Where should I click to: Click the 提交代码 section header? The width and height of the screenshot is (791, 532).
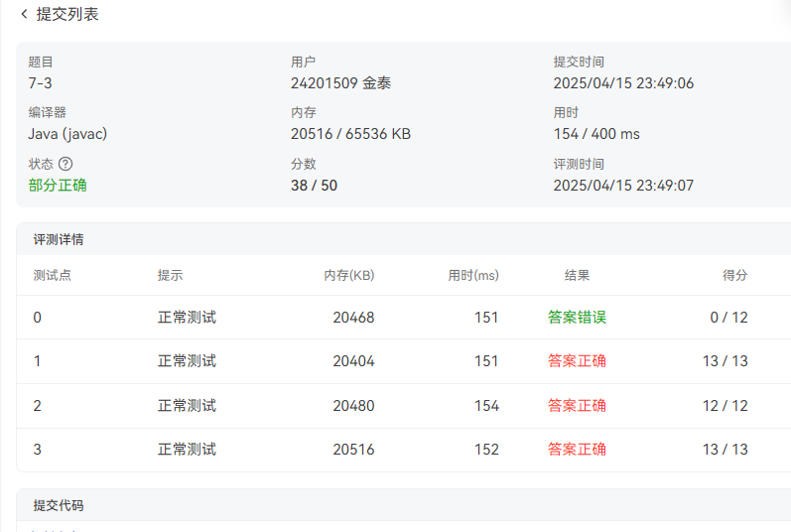pos(59,505)
